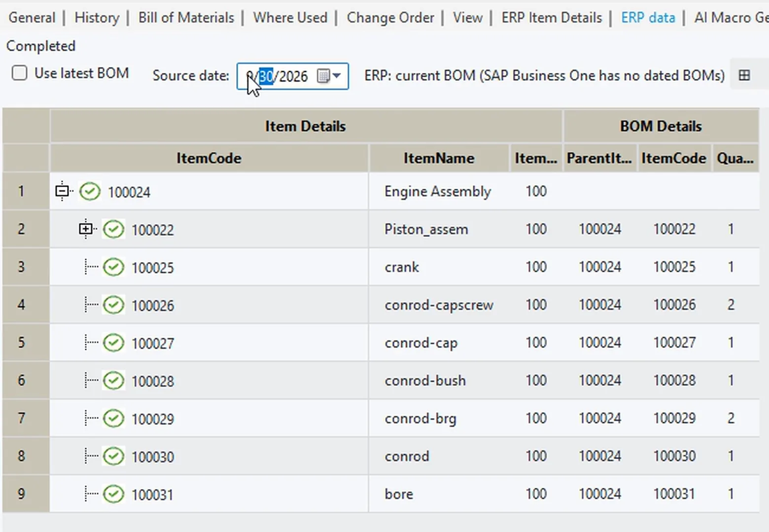Collapse the 100024 Engine Assembly tree node
The image size is (769, 532).
point(62,191)
